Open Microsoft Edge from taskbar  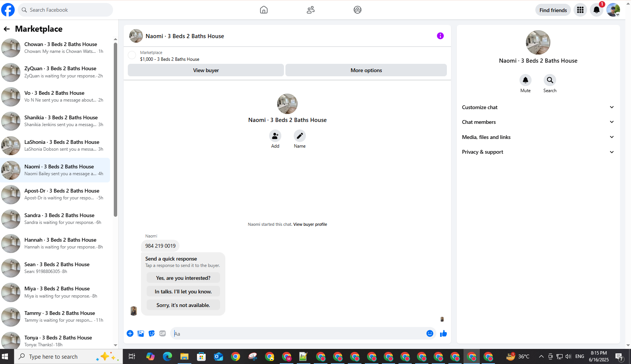(167, 356)
